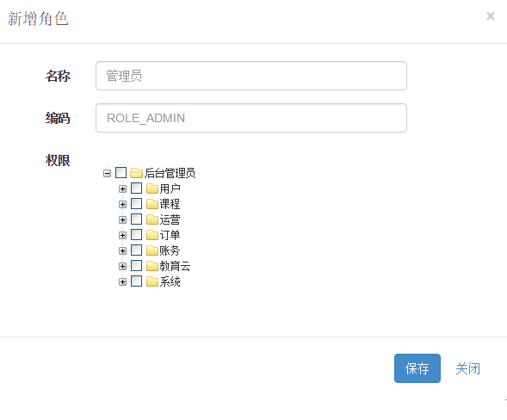Click the folder icon next to 用户

pos(152,188)
